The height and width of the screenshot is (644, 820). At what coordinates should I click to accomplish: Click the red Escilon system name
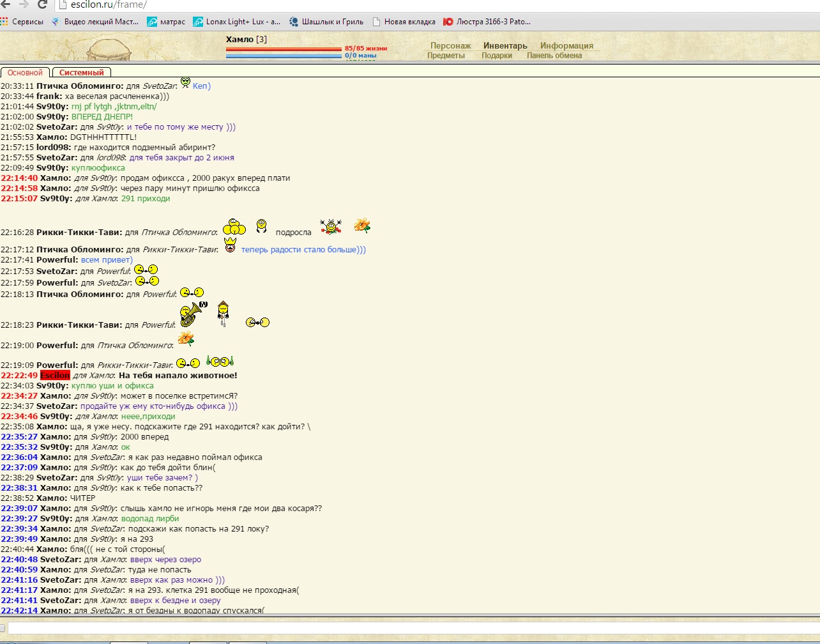point(54,375)
